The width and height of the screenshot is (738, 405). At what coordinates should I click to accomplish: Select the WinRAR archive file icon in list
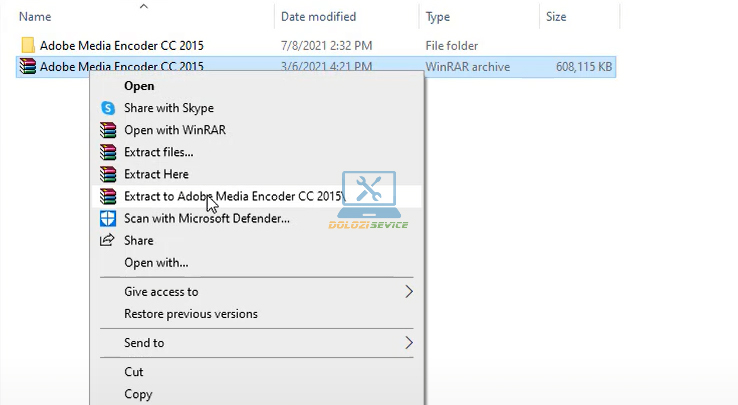(28, 67)
